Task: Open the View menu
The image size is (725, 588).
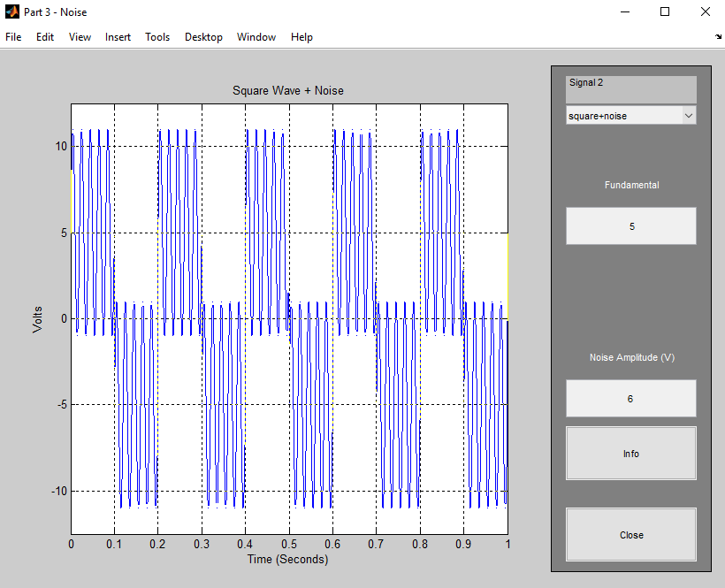Action: pyautogui.click(x=80, y=37)
